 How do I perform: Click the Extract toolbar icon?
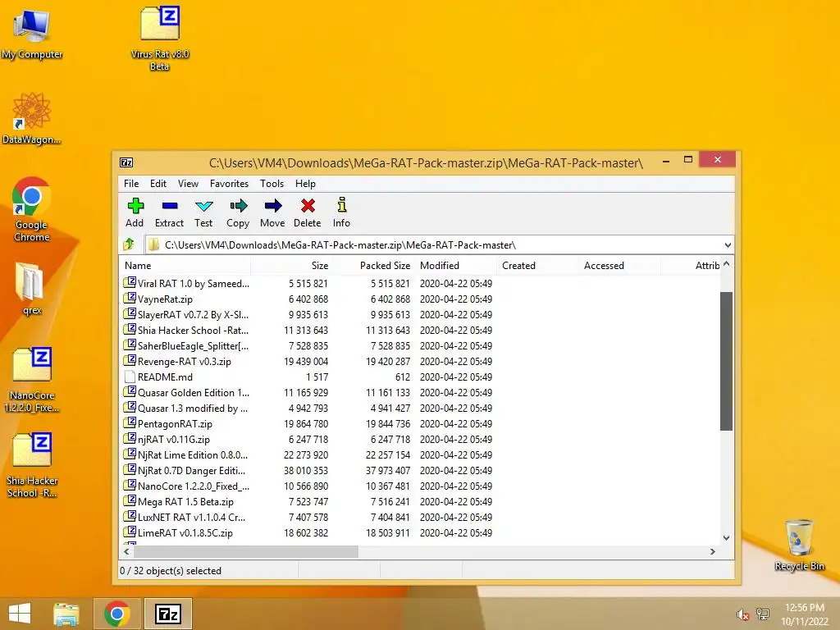(169, 212)
